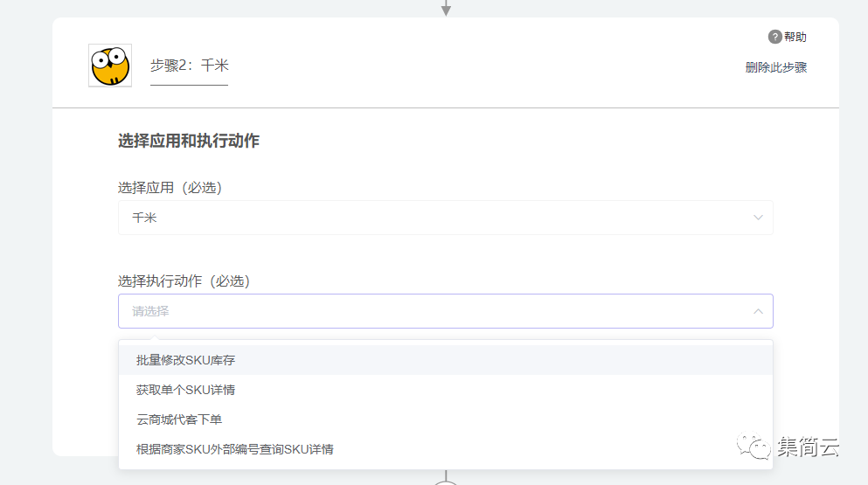Image resolution: width=868 pixels, height=485 pixels.
Task: Click the 千米 owl app icon
Action: tap(110, 66)
